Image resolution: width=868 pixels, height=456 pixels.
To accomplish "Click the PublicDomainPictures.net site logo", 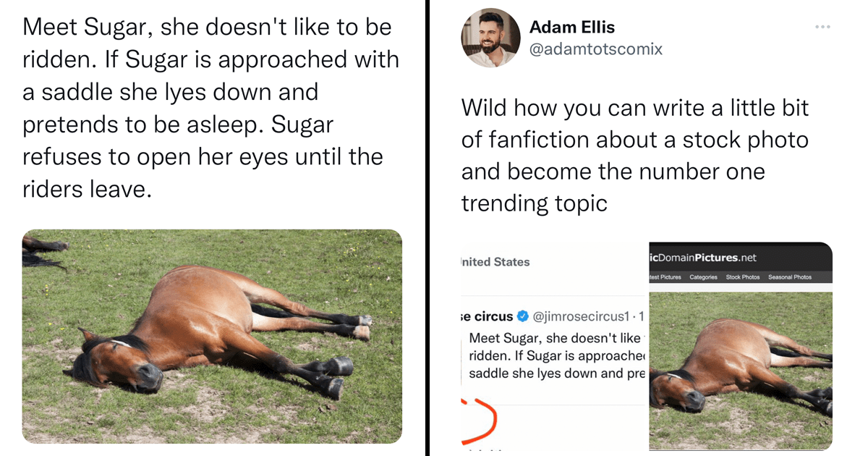I will (x=703, y=258).
